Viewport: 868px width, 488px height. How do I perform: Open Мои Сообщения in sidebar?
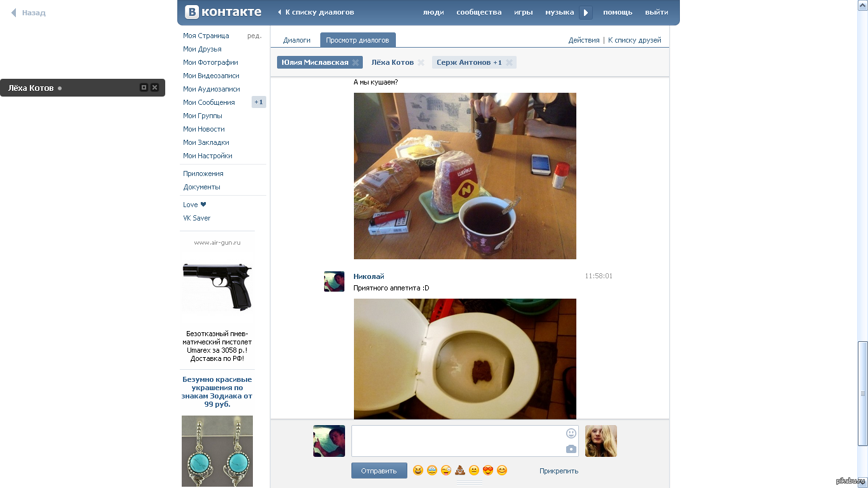tap(209, 102)
